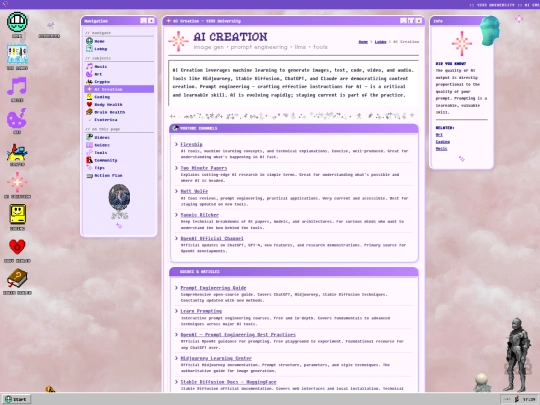Click the chevron beside Midjourney Learning Center

[x=176, y=358]
